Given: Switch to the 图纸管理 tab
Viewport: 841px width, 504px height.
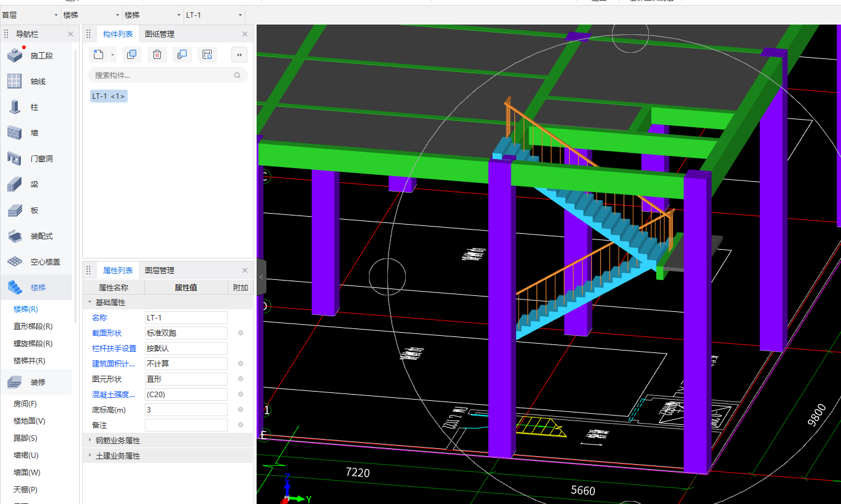Looking at the screenshot, I should pyautogui.click(x=160, y=34).
